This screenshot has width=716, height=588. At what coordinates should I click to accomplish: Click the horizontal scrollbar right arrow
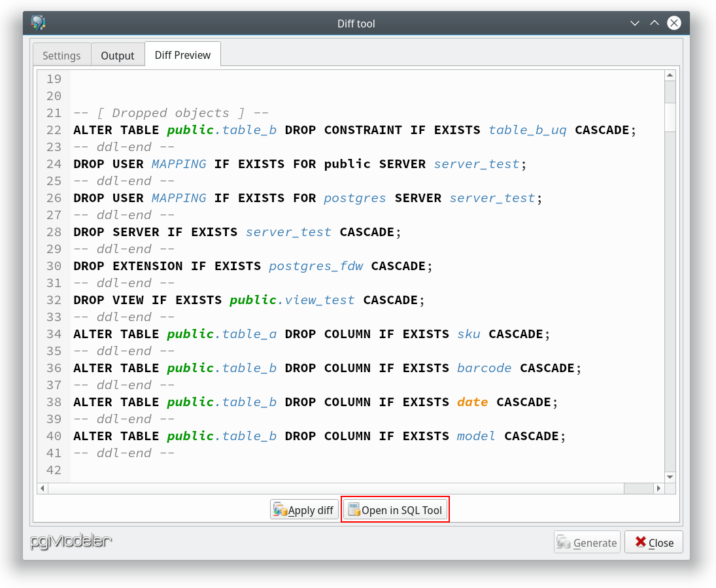[658, 489]
